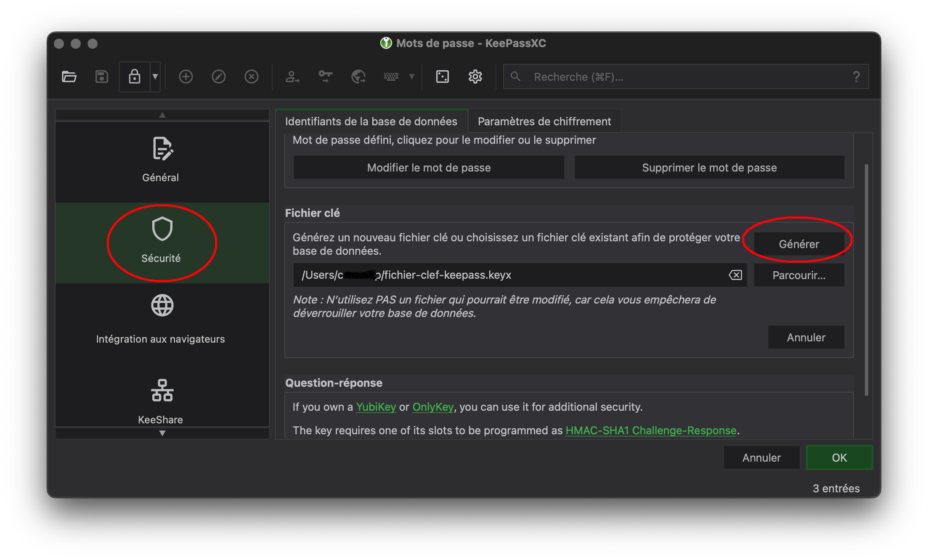Open Intégration aux navigateurs settings
Screen dimensions: 928x560
[162, 324]
